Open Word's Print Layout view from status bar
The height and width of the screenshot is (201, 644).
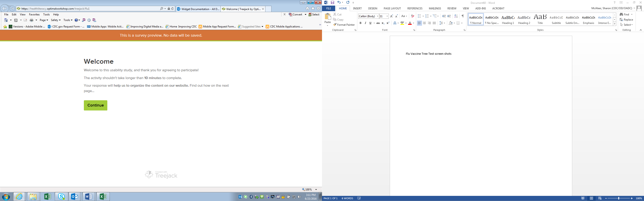point(591,199)
